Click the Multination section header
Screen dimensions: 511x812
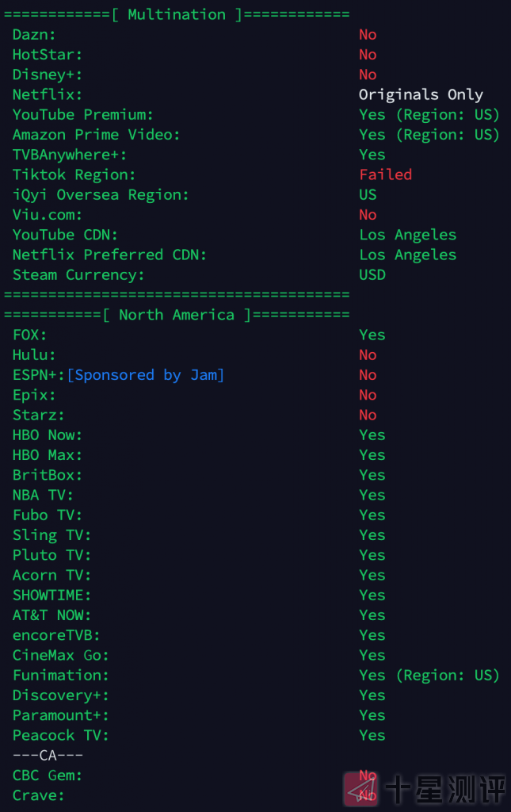(177, 14)
